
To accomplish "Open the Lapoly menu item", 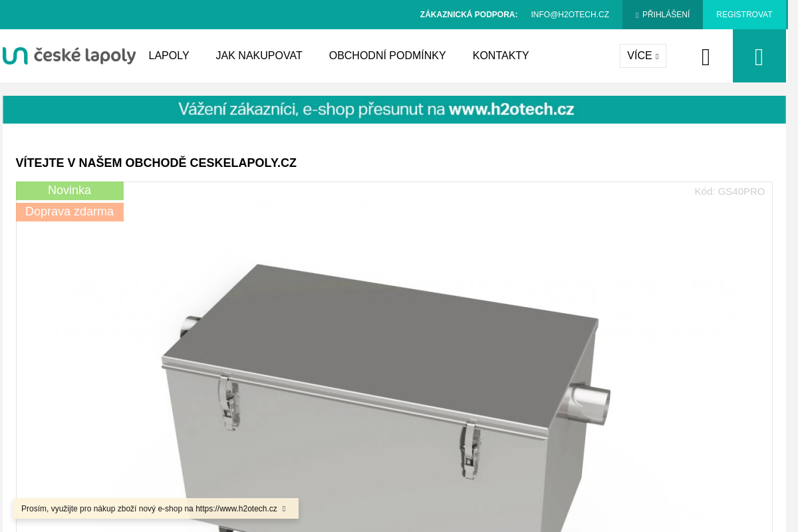I will 169,56.
